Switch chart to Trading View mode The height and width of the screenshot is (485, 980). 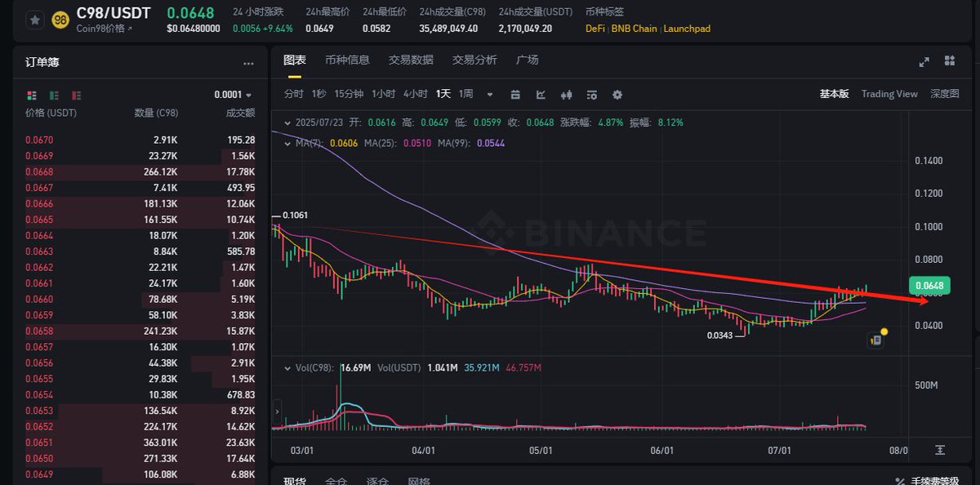click(x=889, y=94)
